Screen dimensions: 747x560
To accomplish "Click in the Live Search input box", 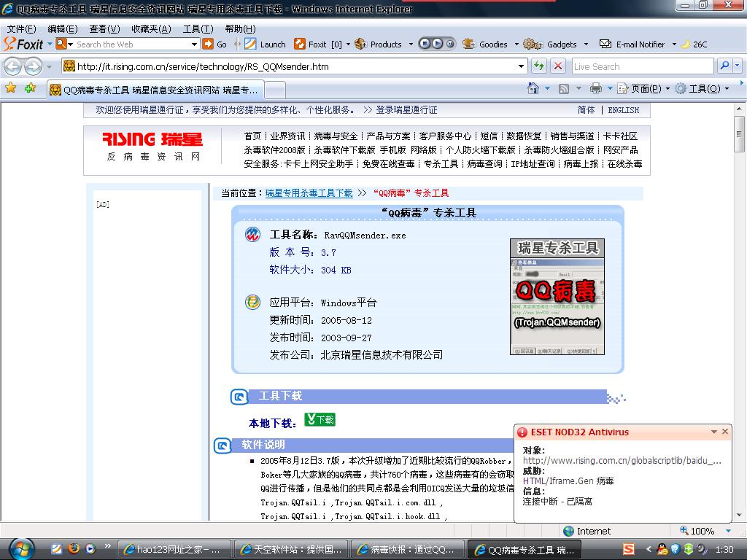I will tap(642, 66).
